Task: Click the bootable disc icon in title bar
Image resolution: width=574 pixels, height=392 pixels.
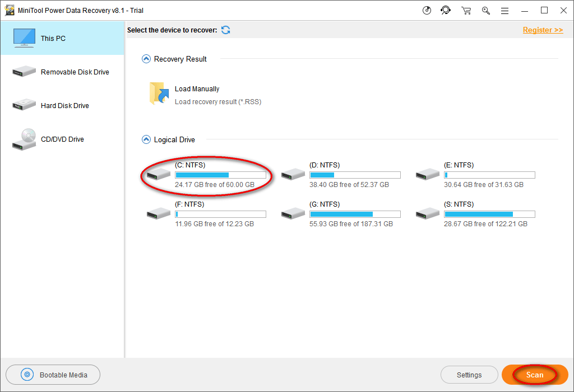Action: click(427, 10)
